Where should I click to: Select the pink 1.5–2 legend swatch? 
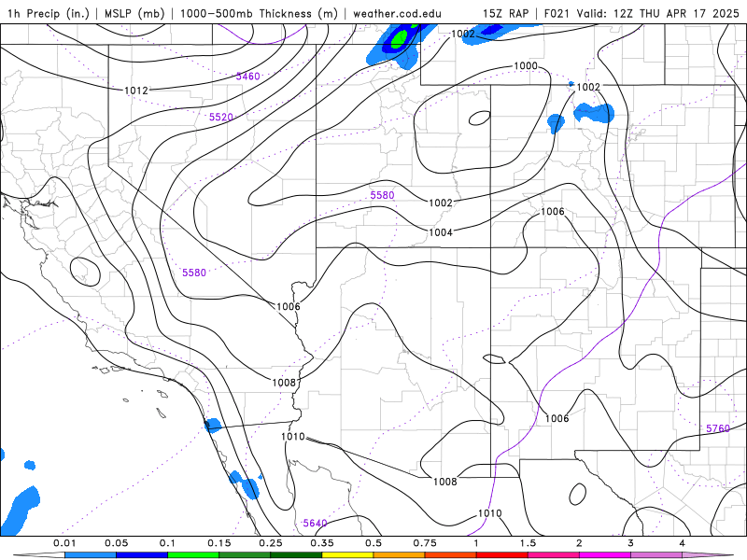[x=554, y=555]
